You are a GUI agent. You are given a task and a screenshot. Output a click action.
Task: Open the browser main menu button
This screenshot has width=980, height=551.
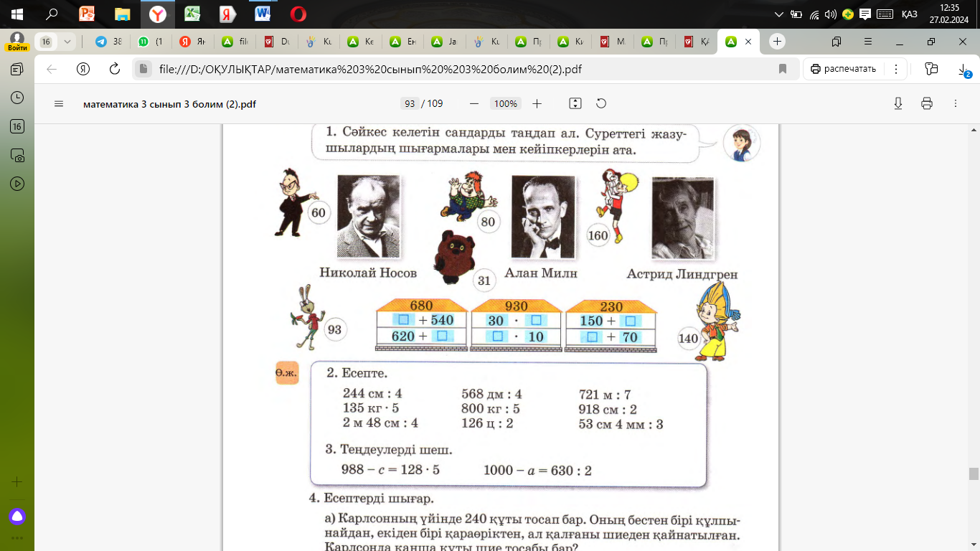click(x=868, y=42)
